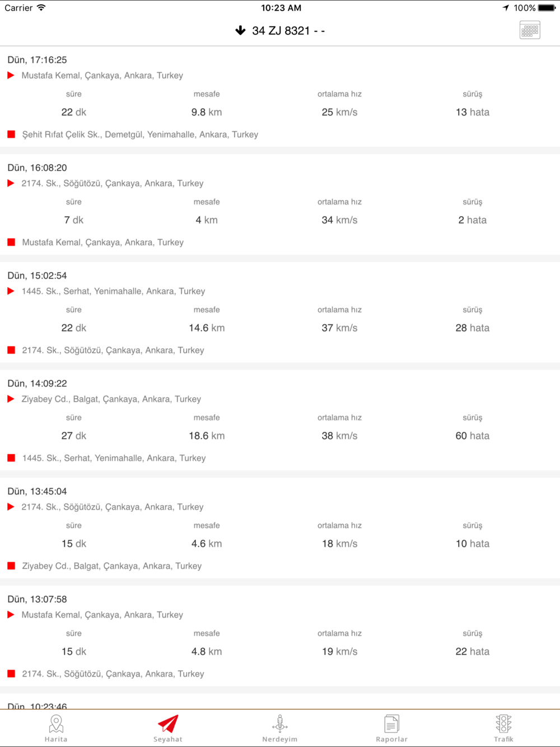Screen dimensions: 560x747
Task: Expand the vehicle selector 34 ZJ 8321
Action: (x=281, y=31)
